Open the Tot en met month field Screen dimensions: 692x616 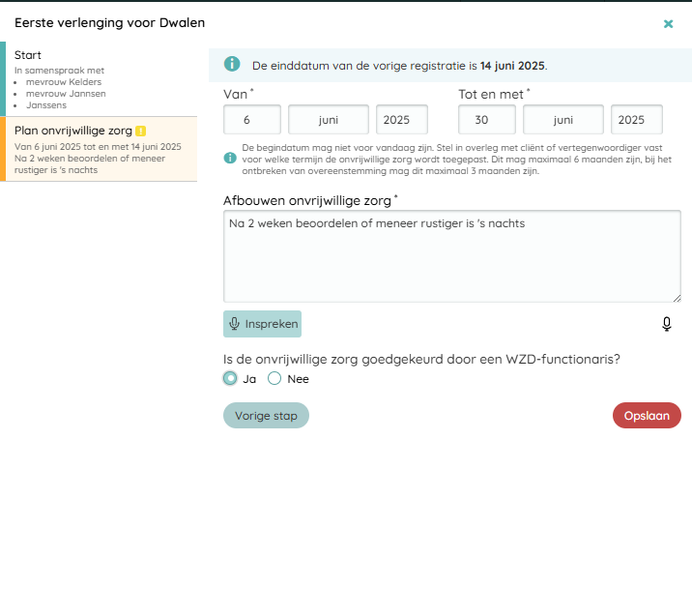[563, 120]
